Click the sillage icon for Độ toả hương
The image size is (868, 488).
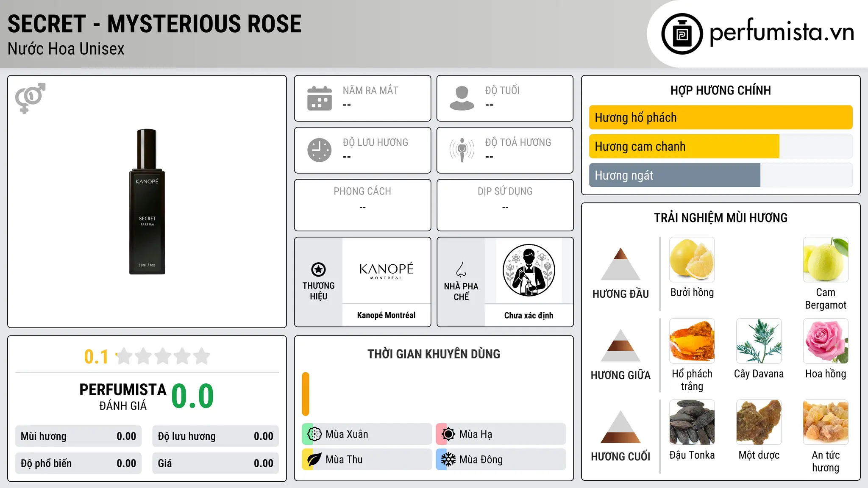click(462, 150)
